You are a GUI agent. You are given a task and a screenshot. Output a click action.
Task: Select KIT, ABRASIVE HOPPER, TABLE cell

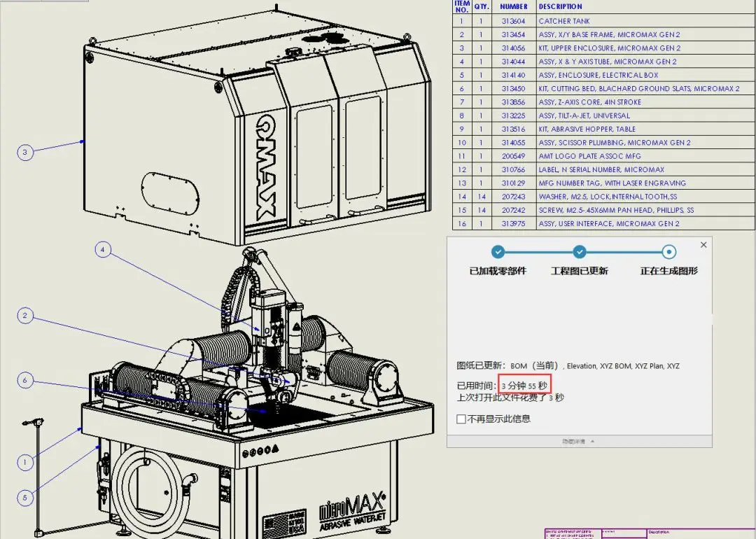pyautogui.click(x=645, y=129)
